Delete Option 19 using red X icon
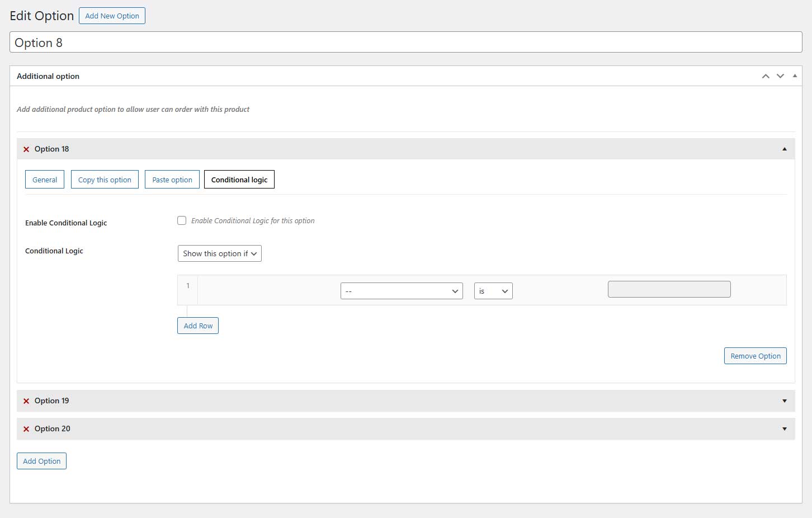The image size is (812, 518). [26, 401]
